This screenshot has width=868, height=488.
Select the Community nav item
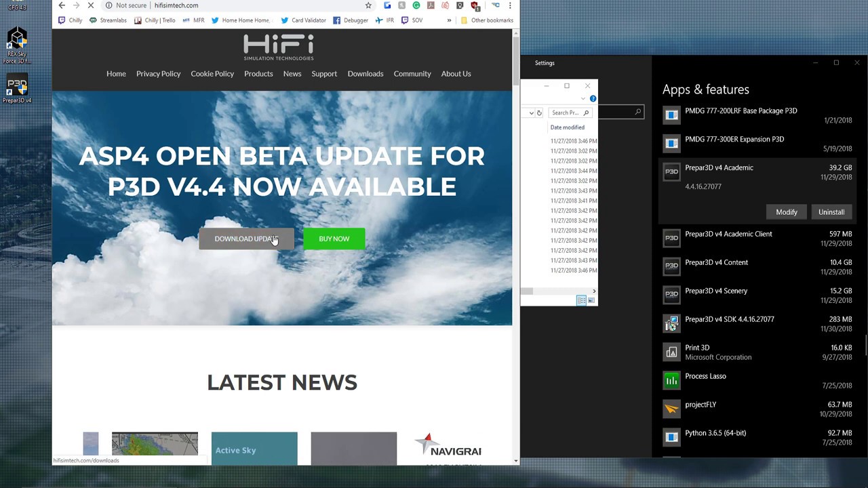pyautogui.click(x=412, y=73)
